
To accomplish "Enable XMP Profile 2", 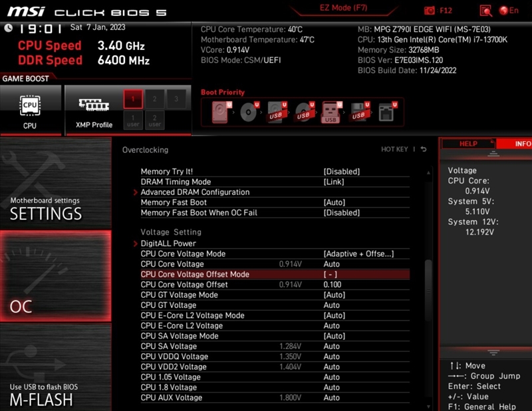I will [x=155, y=99].
